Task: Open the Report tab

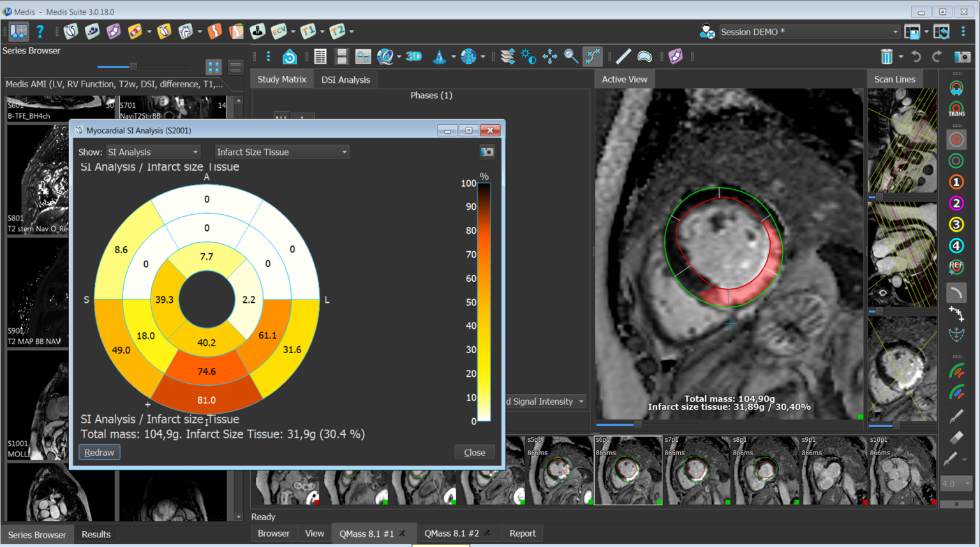Action: (x=522, y=533)
